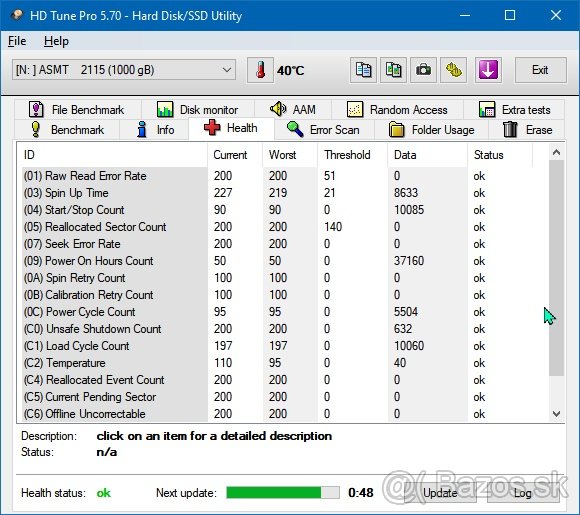Click the Exit button
The image size is (580, 515).
[x=540, y=70]
